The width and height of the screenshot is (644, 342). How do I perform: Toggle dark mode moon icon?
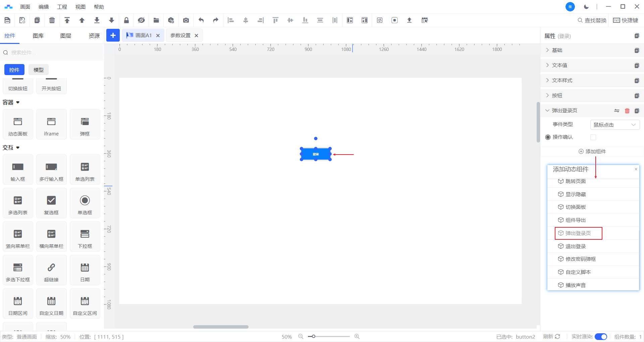tap(586, 7)
